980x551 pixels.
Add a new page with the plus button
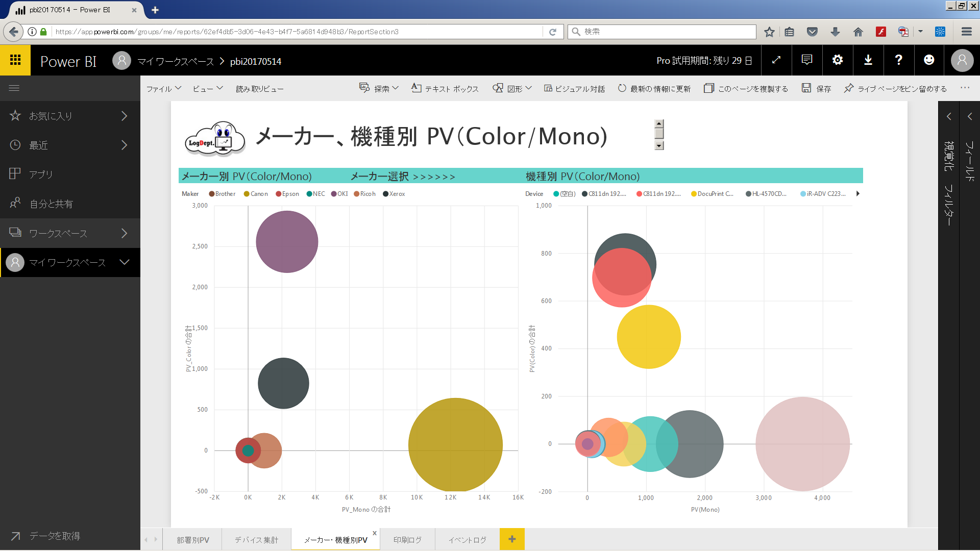(x=512, y=539)
